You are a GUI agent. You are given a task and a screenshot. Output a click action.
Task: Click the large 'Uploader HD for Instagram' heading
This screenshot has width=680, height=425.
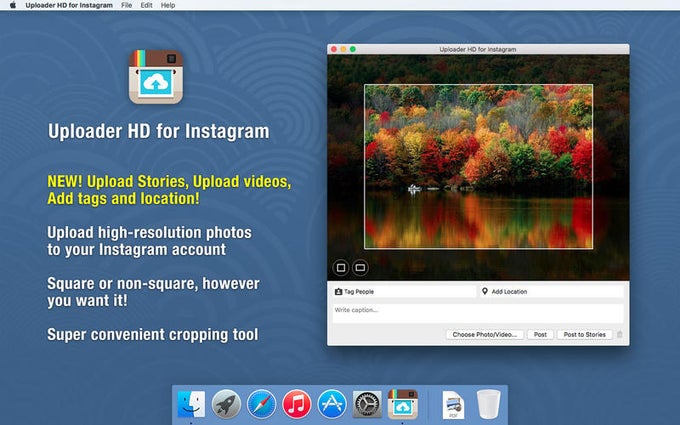(158, 131)
